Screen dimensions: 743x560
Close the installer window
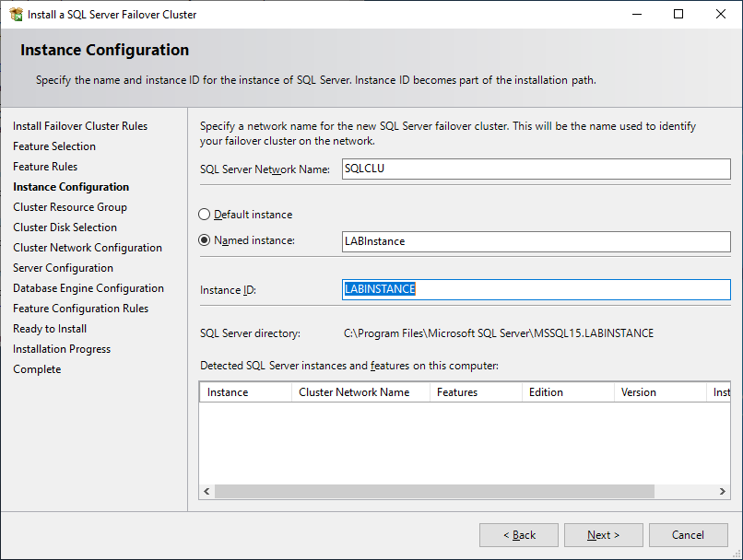click(x=721, y=14)
